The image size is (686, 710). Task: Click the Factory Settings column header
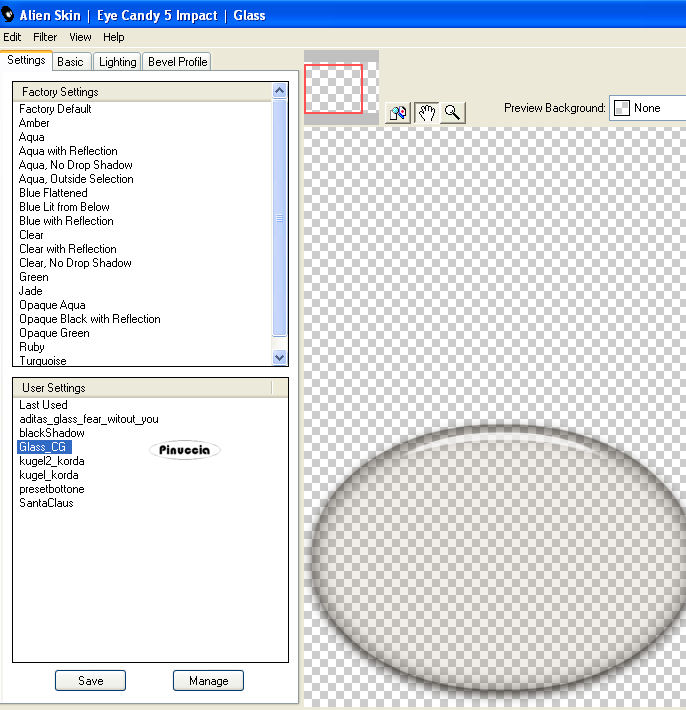click(143, 92)
